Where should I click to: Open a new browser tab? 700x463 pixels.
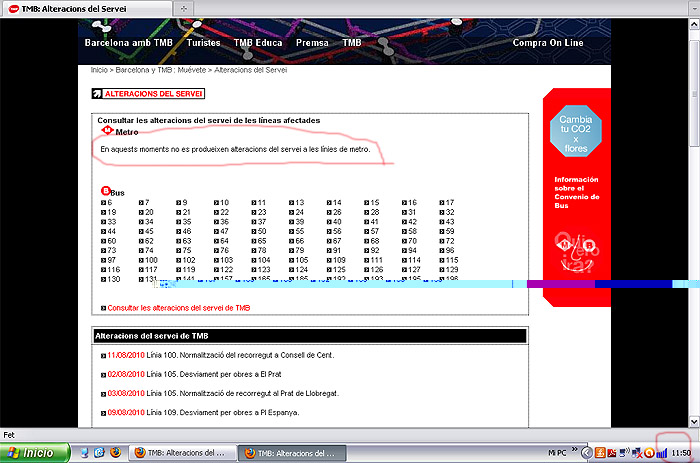coord(183,8)
